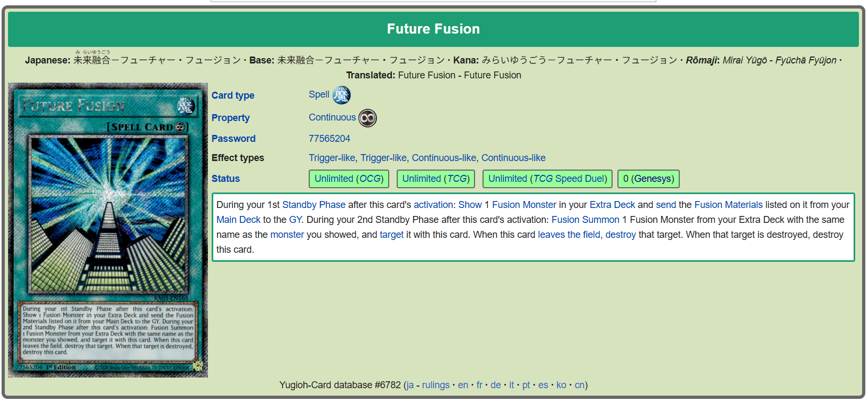
Task: Open the destroy link in card text
Action: coord(621,235)
